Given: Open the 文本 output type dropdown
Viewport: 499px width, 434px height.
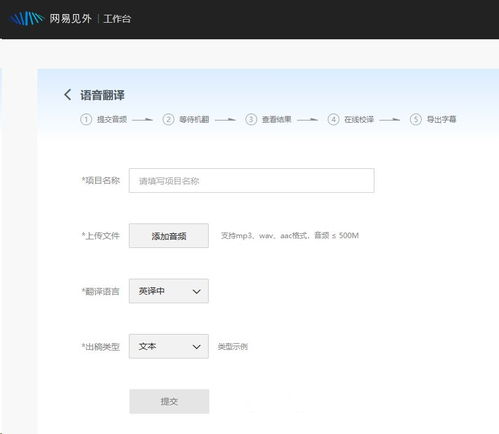Looking at the screenshot, I should click(x=169, y=346).
